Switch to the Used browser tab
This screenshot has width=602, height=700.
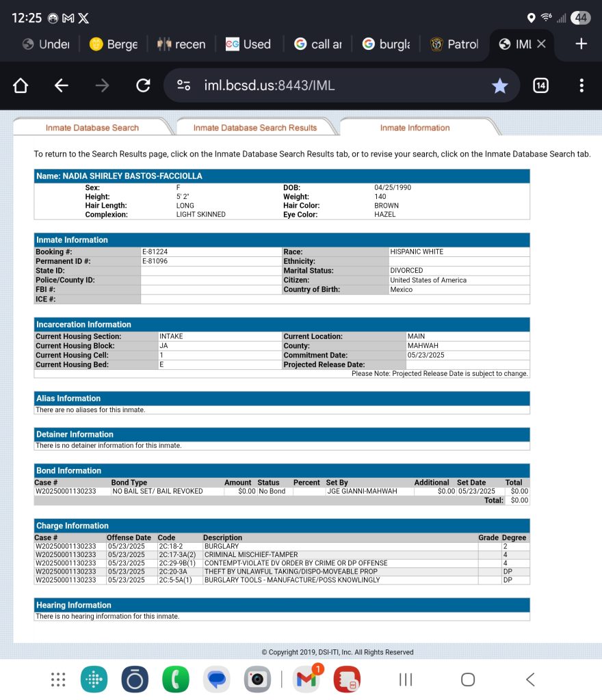click(x=248, y=44)
